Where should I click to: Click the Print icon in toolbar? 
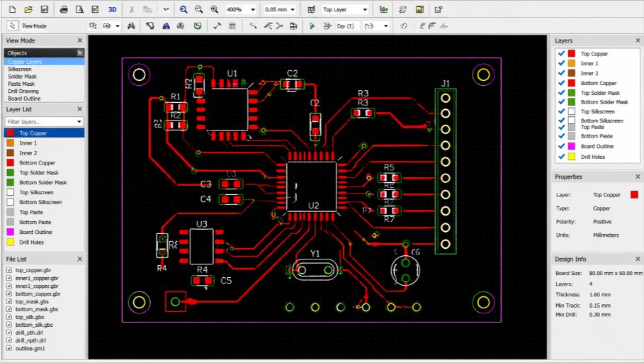[x=64, y=10]
